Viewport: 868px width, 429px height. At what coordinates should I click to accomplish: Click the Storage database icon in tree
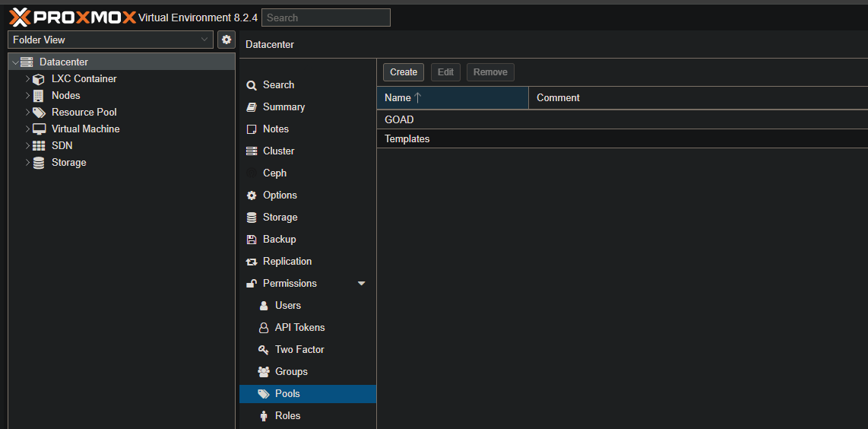point(39,163)
